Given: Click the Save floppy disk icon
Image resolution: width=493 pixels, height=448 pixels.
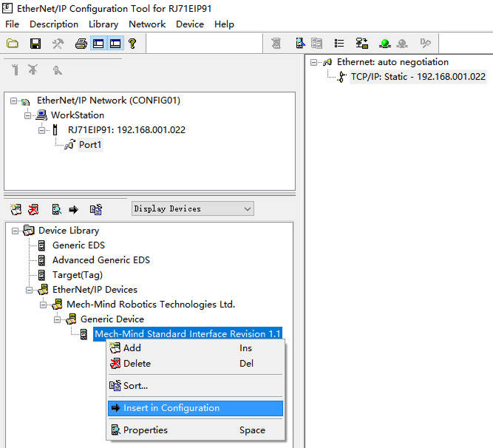Looking at the screenshot, I should pos(35,44).
